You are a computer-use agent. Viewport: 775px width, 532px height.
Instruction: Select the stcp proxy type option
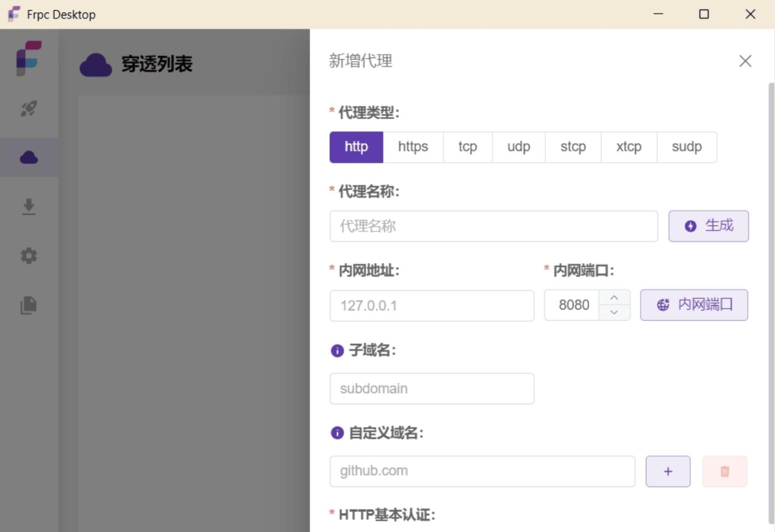[x=573, y=147]
